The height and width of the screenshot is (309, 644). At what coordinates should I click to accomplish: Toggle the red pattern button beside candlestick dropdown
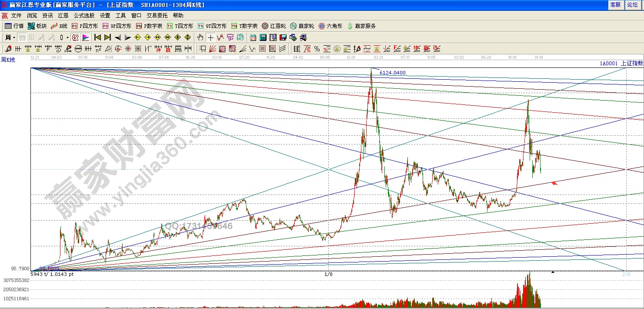[x=75, y=37]
